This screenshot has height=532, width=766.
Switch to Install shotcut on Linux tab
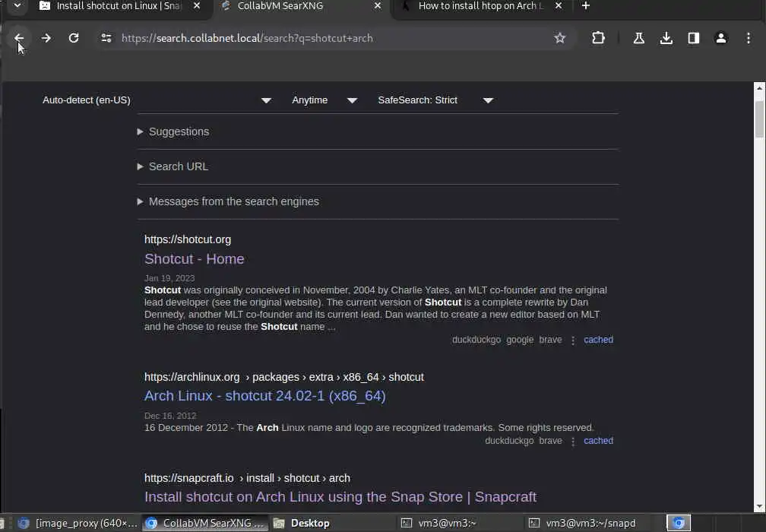117,6
